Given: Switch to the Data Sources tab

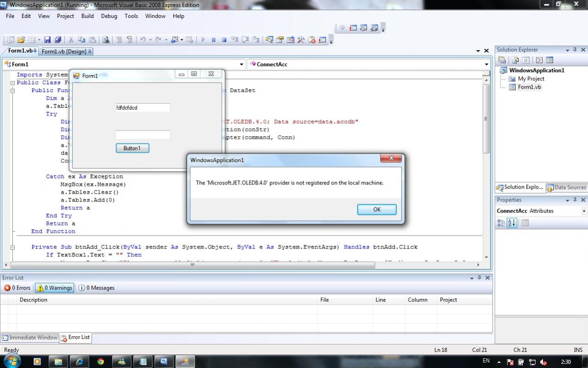Looking at the screenshot, I should (x=566, y=187).
